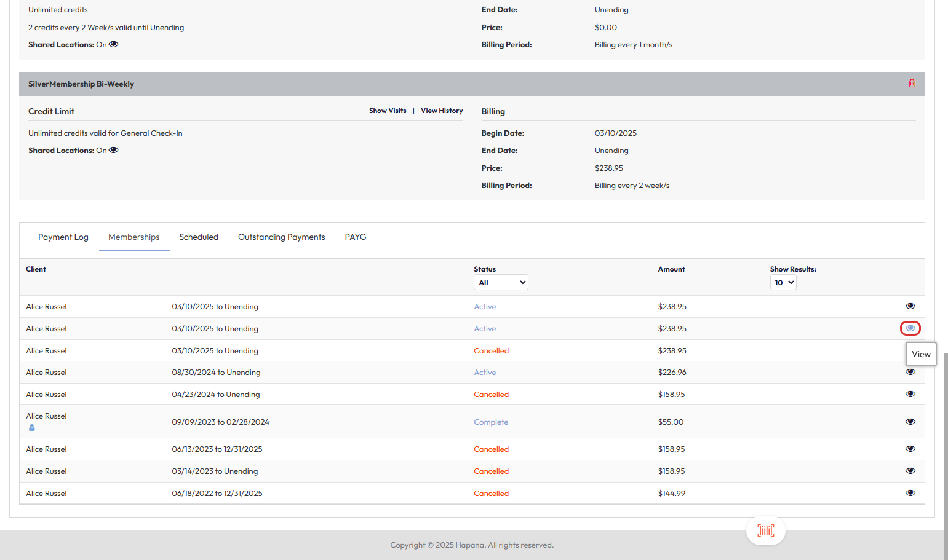Click eye icon for the $144.99 membership

coord(910,493)
